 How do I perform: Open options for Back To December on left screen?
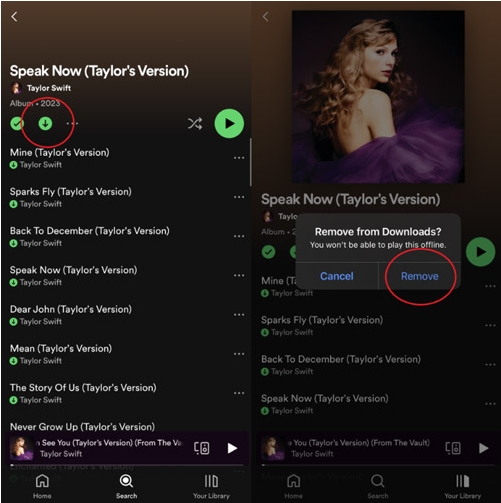coord(239,236)
